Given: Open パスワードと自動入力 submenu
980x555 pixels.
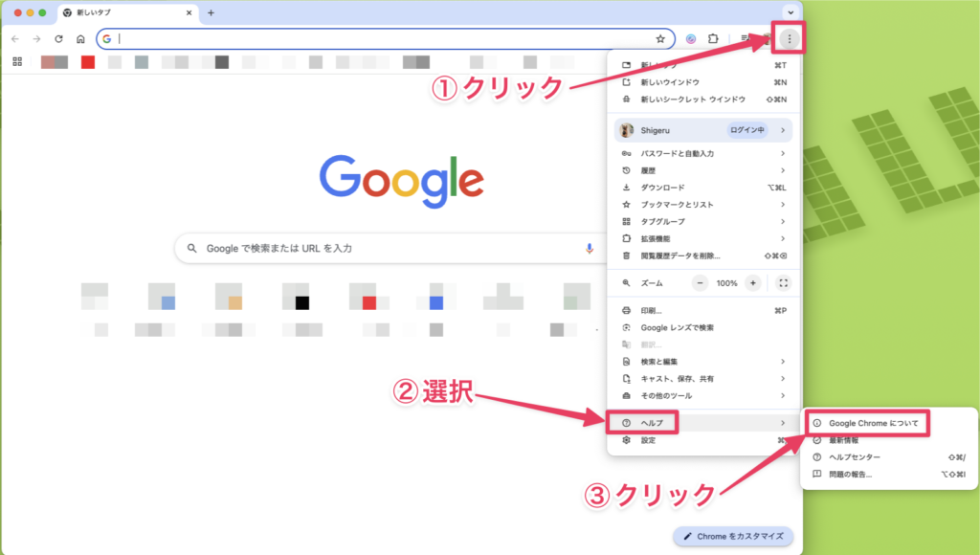Looking at the screenshot, I should pyautogui.click(x=703, y=153).
